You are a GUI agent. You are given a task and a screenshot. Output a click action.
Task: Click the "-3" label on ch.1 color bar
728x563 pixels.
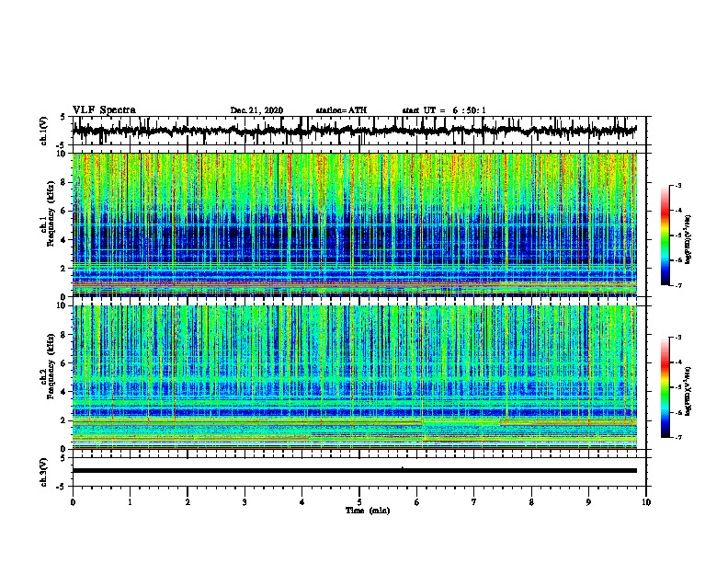click(x=678, y=185)
